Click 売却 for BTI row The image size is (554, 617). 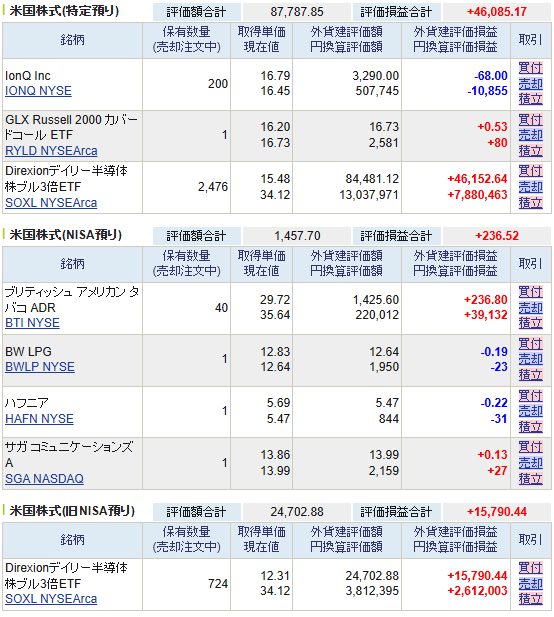coord(530,307)
